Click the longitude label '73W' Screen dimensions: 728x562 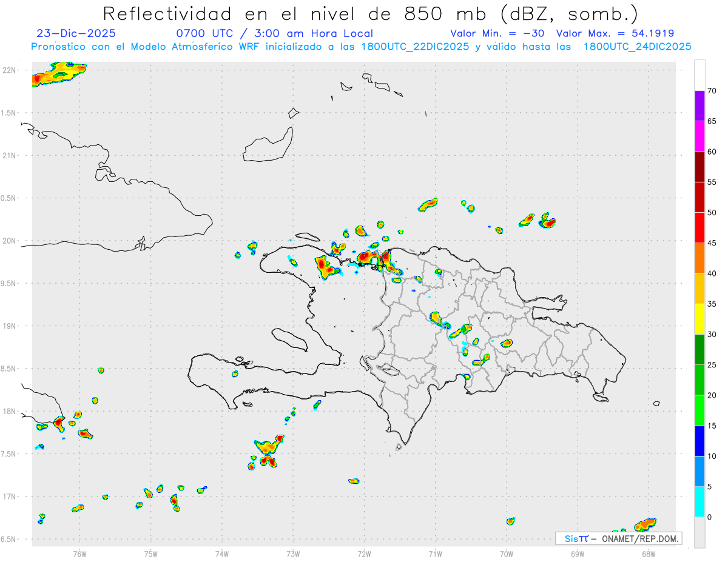tap(293, 554)
